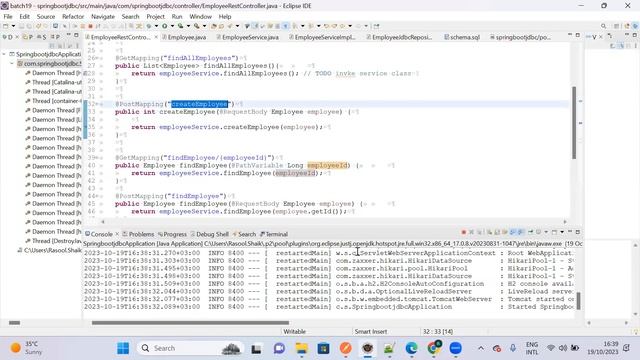Select the C:\Users\Rasool.Shaik process entry

tap(49, 250)
